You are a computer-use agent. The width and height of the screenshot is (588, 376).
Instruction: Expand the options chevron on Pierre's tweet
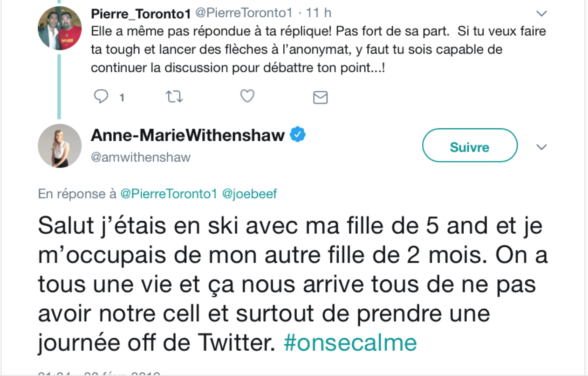541,13
